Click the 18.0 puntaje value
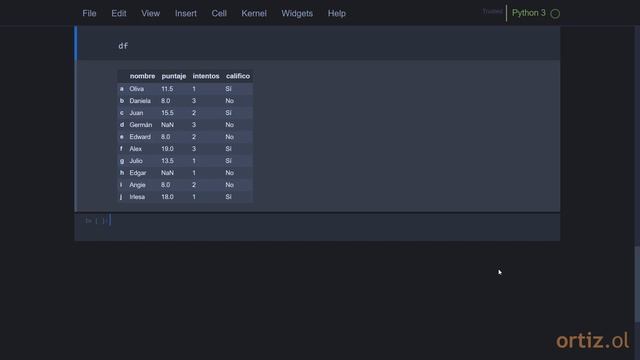The height and width of the screenshot is (360, 640). click(x=167, y=197)
